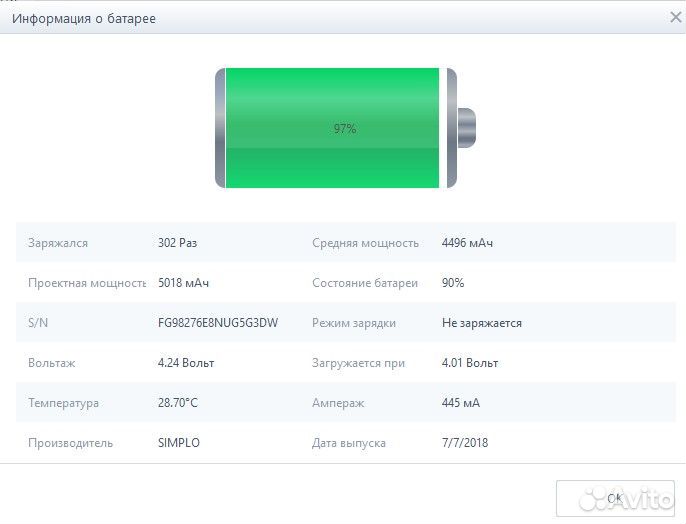Screen dimensions: 686x524
Task: Click the "Информация о батарее" window title
Action: [84, 18]
